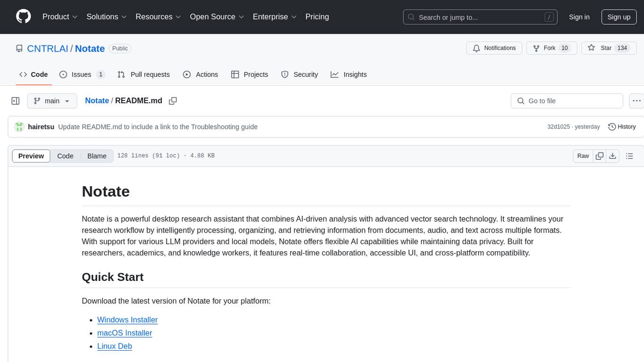Open commit 32d1025

(559, 127)
